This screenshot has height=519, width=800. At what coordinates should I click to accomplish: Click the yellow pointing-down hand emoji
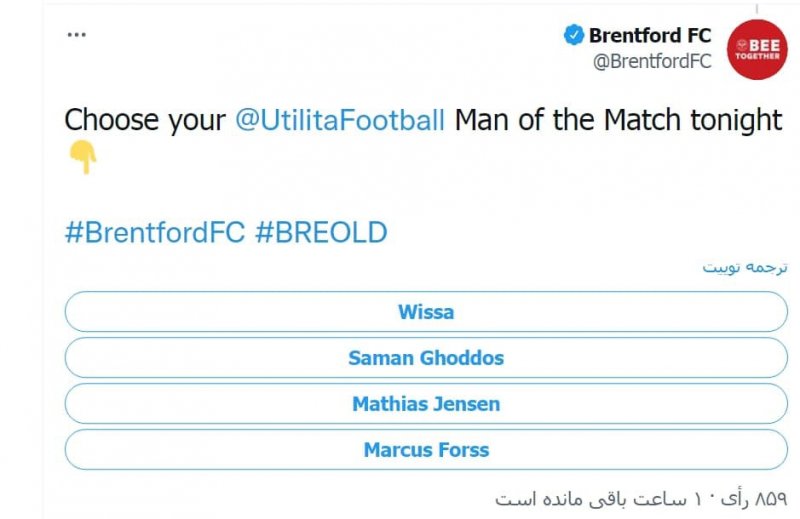click(x=82, y=157)
